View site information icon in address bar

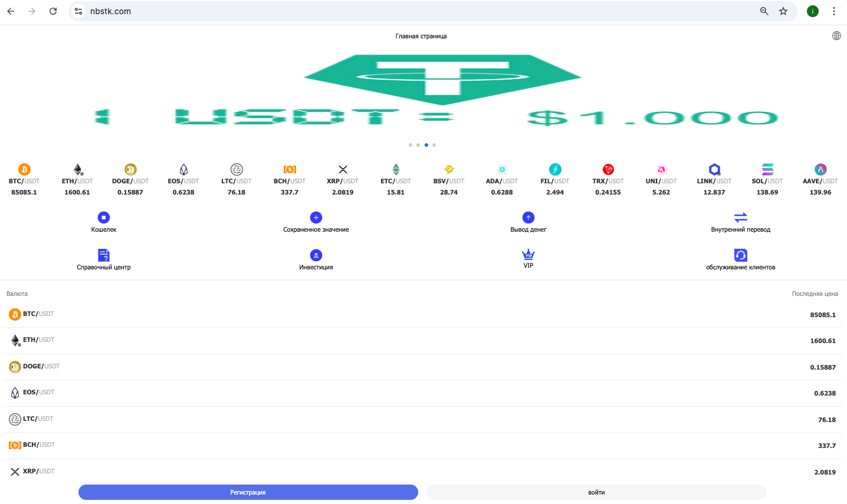78,11
